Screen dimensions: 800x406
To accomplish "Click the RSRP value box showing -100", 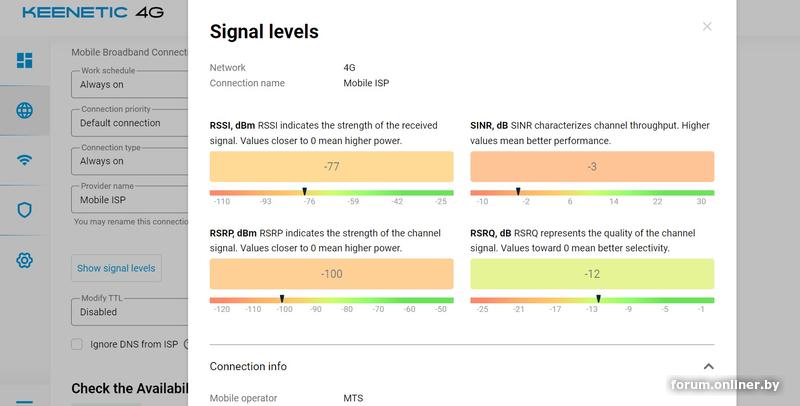I will [x=331, y=274].
